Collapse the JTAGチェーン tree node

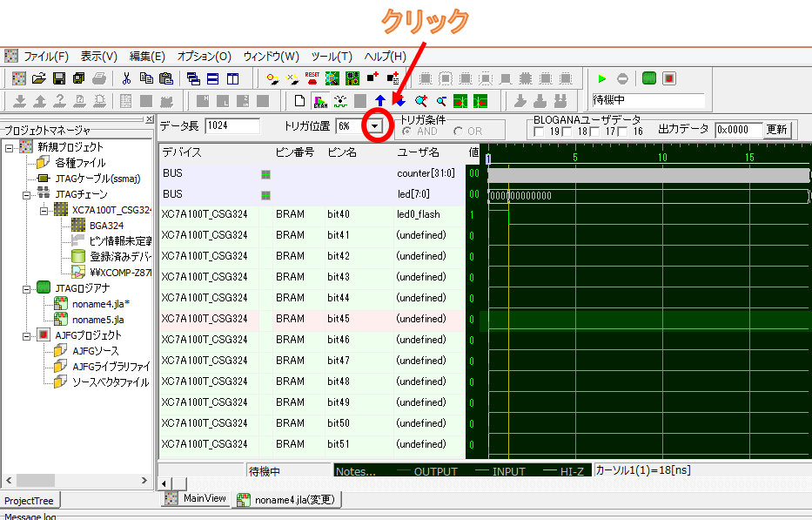point(25,194)
